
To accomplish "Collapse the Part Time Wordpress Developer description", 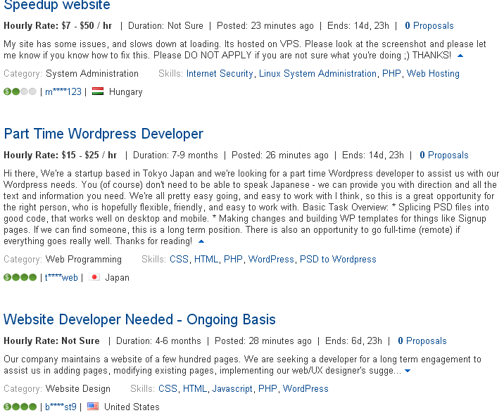I will pos(201,241).
